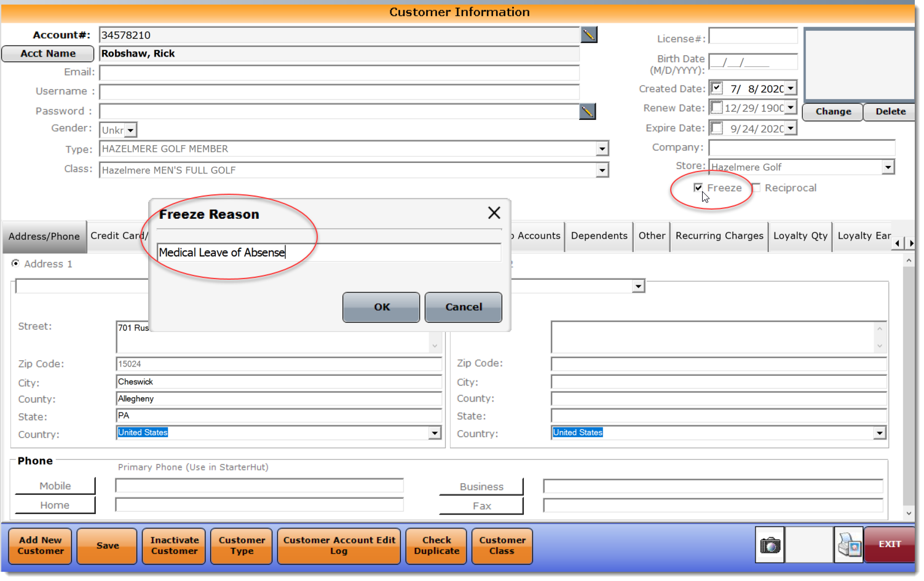Click the Account# field 34578210
924x581 pixels.
coord(339,35)
